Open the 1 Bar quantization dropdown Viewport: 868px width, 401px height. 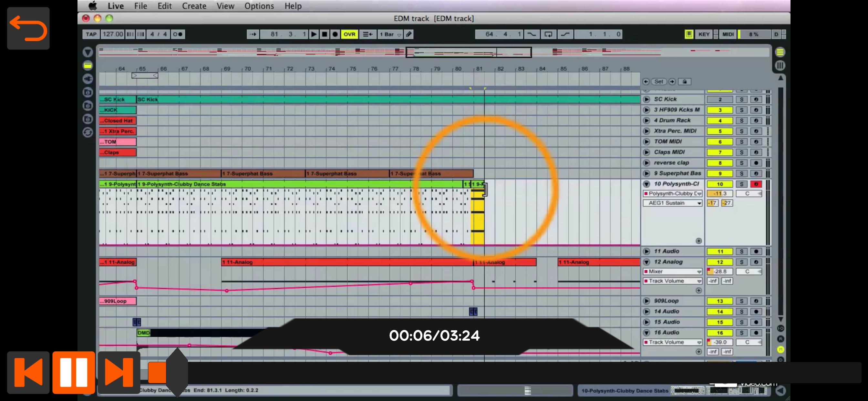[x=390, y=34]
